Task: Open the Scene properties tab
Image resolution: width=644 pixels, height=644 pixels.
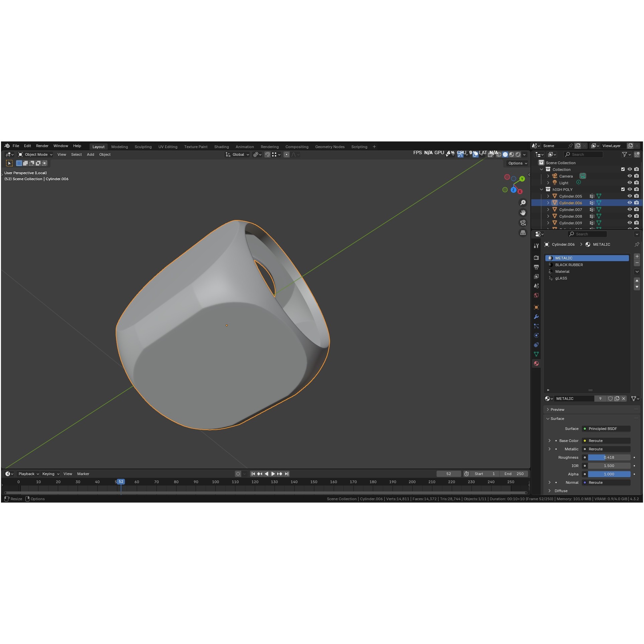Action: [536, 286]
